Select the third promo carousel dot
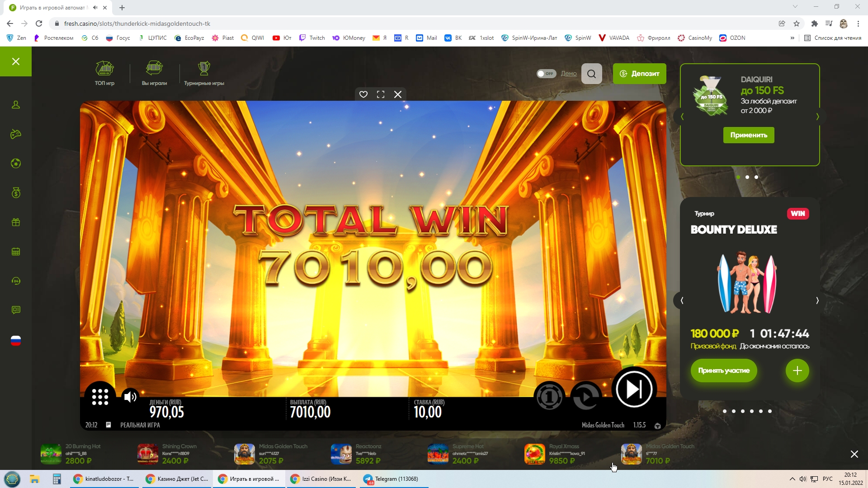This screenshot has height=488, width=868. pos(756,177)
